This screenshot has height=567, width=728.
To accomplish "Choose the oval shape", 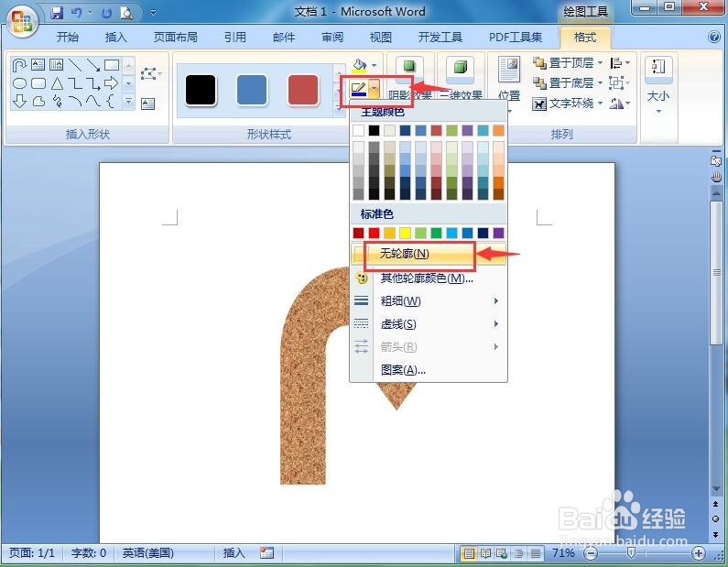I will click(19, 83).
